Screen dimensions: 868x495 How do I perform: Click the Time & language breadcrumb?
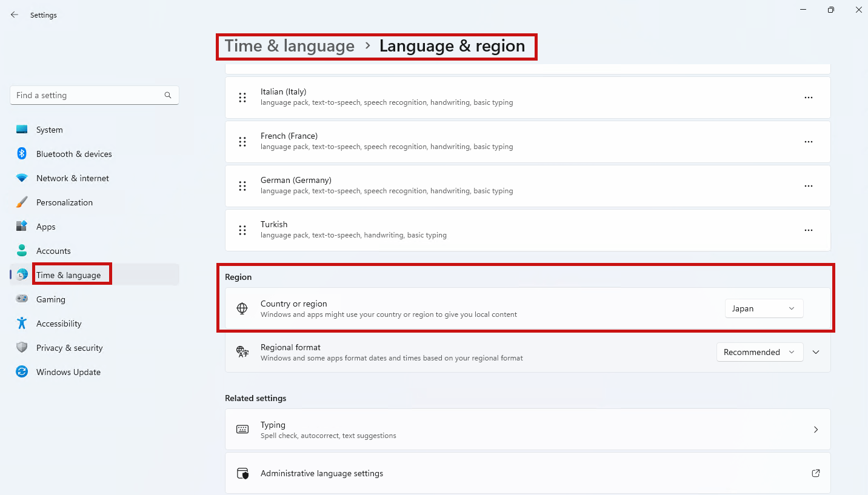[x=290, y=46]
